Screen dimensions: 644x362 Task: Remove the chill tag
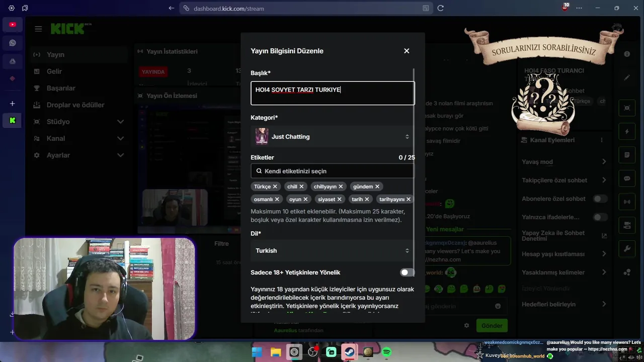[x=301, y=187]
